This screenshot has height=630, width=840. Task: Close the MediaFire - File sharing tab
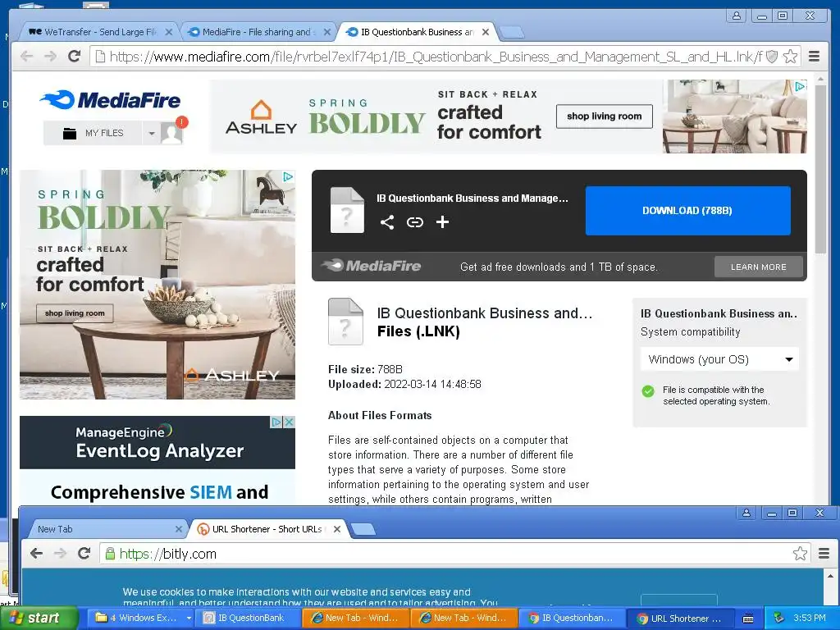tap(326, 32)
